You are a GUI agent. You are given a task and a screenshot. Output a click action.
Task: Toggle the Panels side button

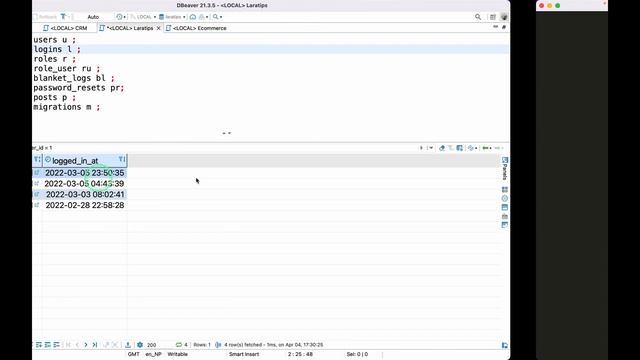505,168
